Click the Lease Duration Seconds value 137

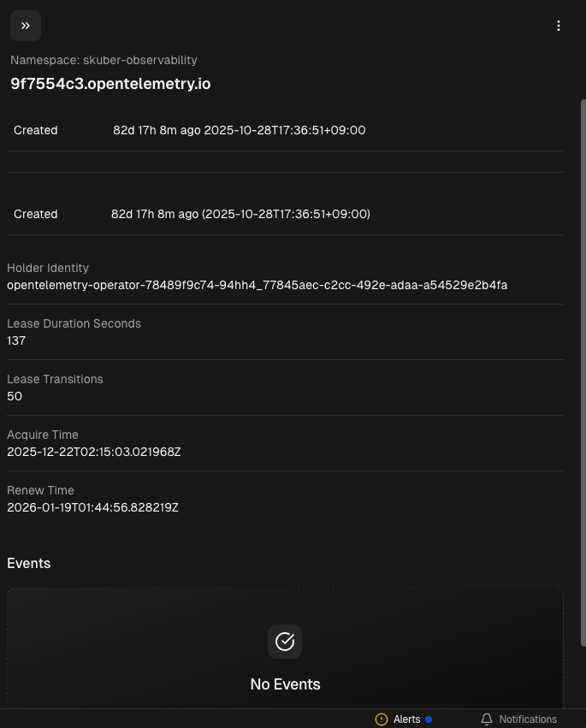coord(16,340)
